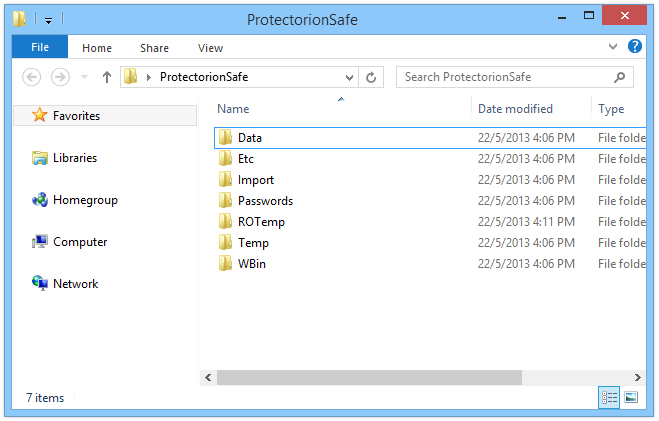Switch to Details view icon in status bar
Viewport: 659px width, 421px height.
pyautogui.click(x=609, y=397)
